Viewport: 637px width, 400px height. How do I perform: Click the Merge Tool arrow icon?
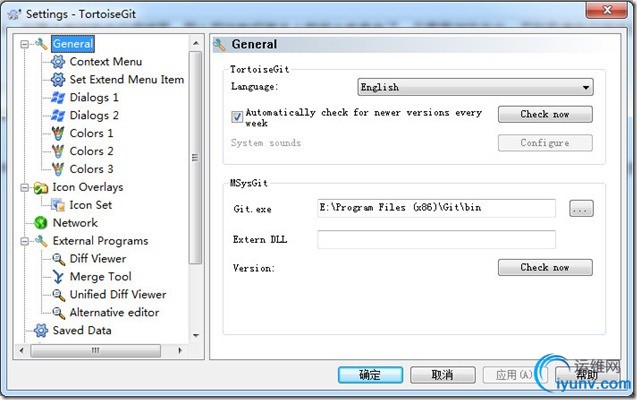[58, 277]
